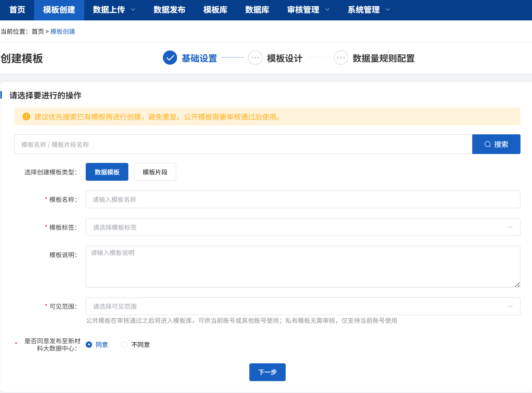Expand the 审核管理 menu
Image resolution: width=532 pixels, height=393 pixels.
308,10
